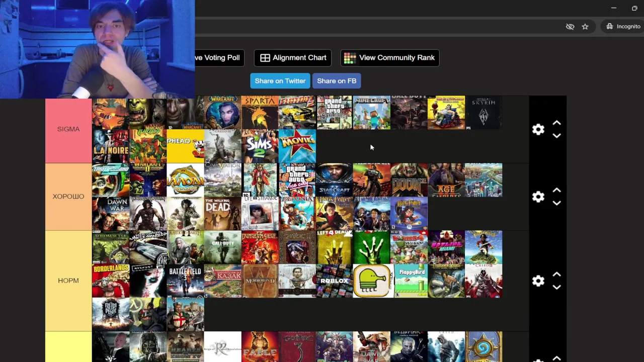Select the Borderlands thumbnail
Screen dimensions: 644x362
[111, 281]
